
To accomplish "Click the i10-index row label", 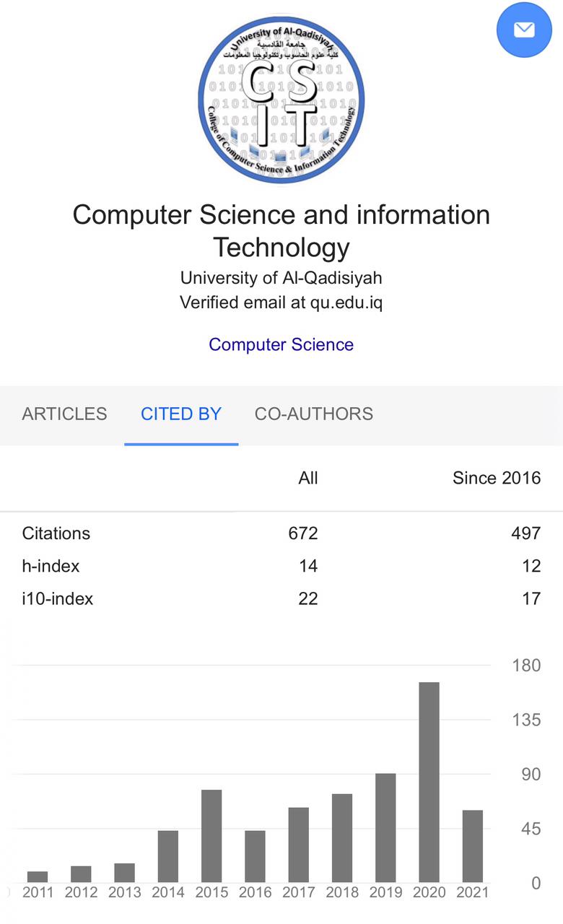I will (58, 598).
